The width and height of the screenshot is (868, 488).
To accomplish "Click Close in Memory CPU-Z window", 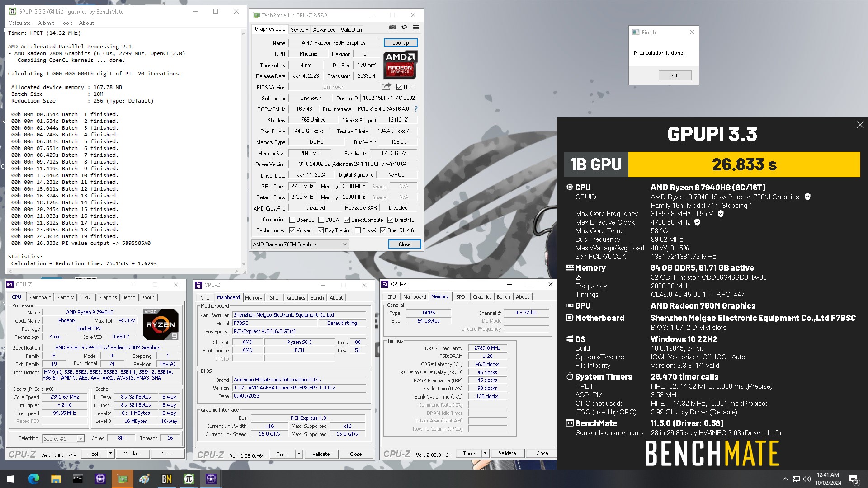I will [x=542, y=453].
